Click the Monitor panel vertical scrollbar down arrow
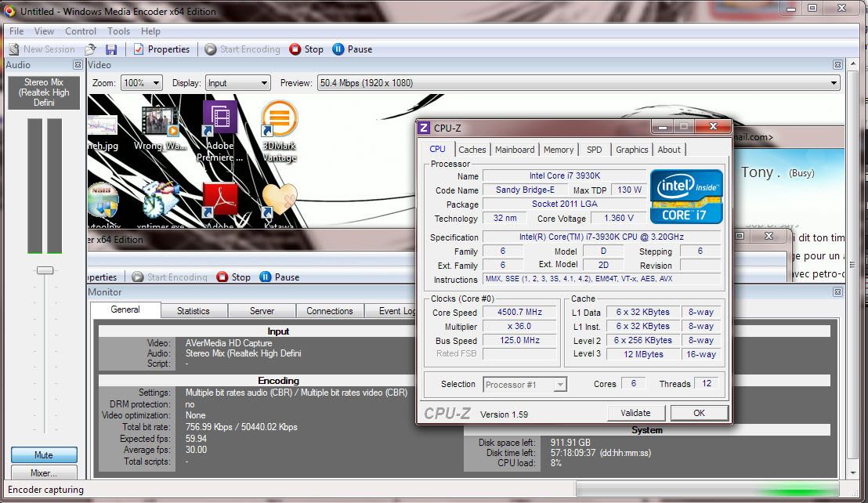The height and width of the screenshot is (503, 868). coord(852,474)
